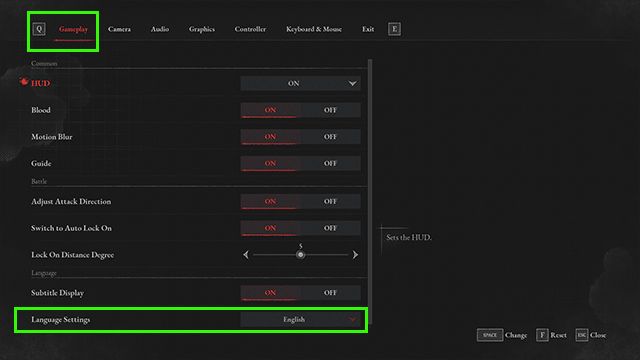Click the SPACE key Change icon

tap(489, 335)
